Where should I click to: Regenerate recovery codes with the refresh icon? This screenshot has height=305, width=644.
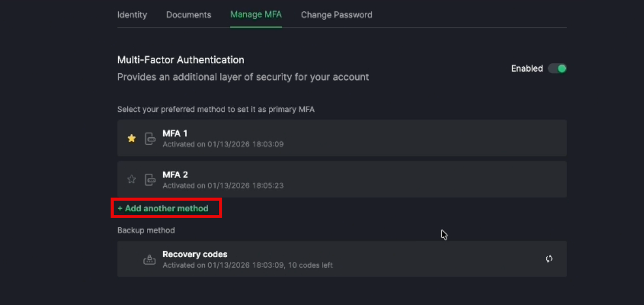pos(549,259)
